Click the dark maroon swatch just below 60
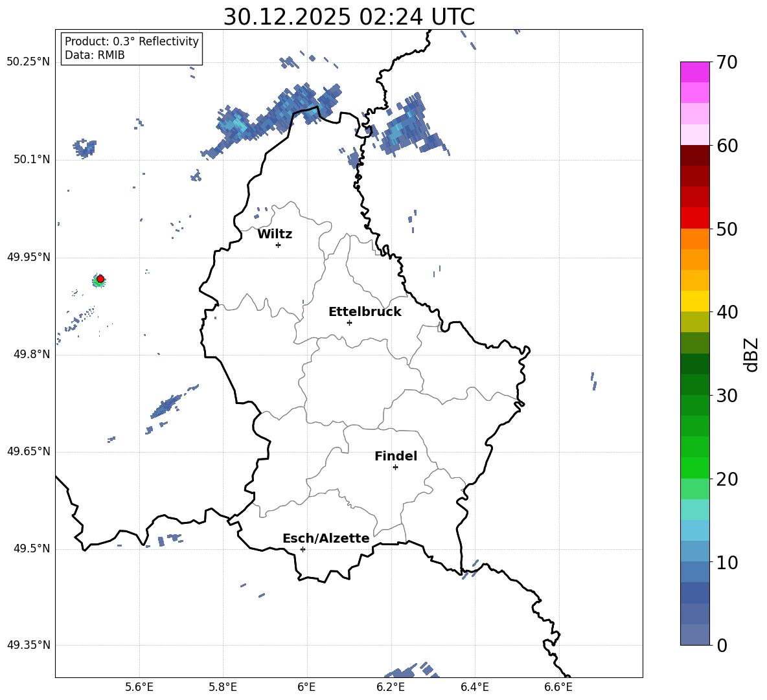767x700 pixels. click(x=694, y=155)
